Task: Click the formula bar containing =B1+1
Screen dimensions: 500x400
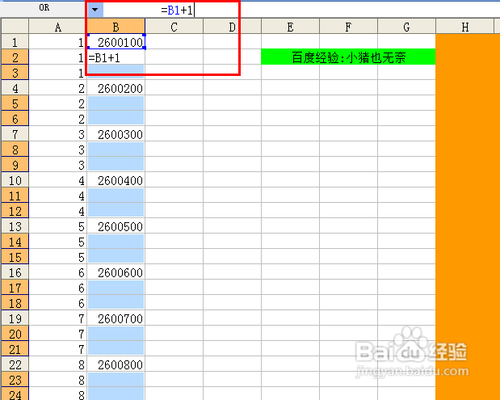Action: [x=300, y=10]
